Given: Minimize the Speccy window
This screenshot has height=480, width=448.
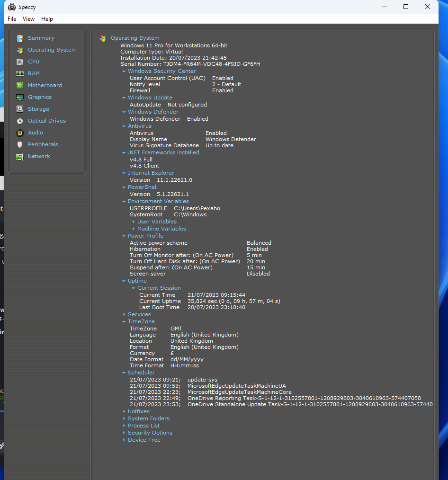Looking at the screenshot, I should coord(385,7).
